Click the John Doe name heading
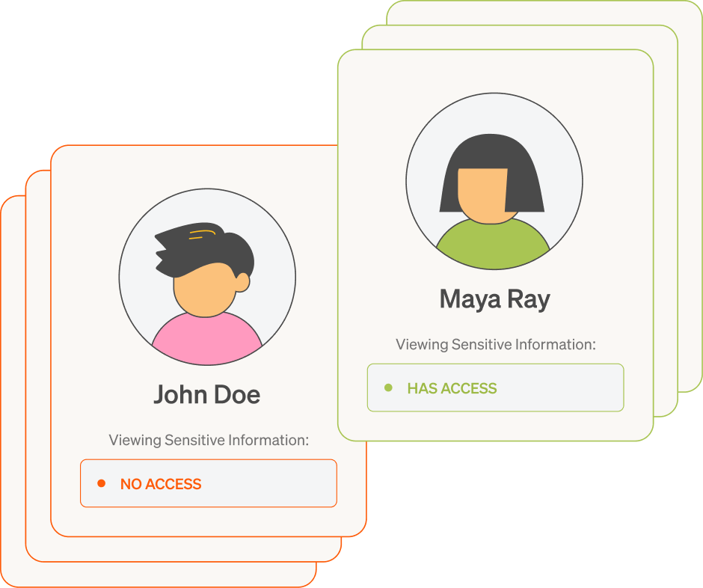The height and width of the screenshot is (588, 703). coord(206,395)
